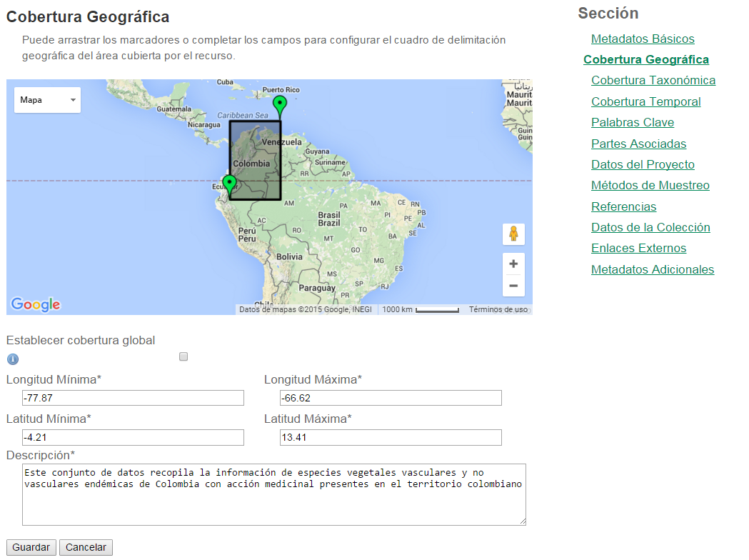749x560 pixels.
Task: Click the info icon below cobertura global
Action: pos(12,359)
